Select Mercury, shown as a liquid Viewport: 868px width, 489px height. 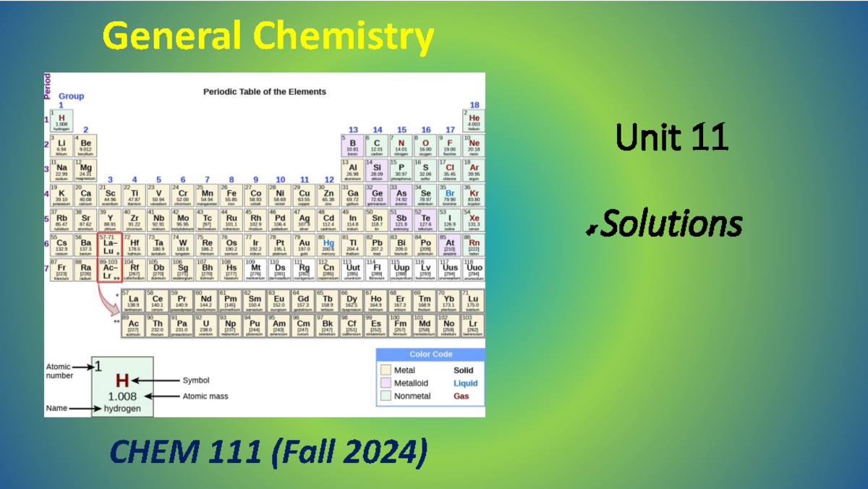coord(328,243)
